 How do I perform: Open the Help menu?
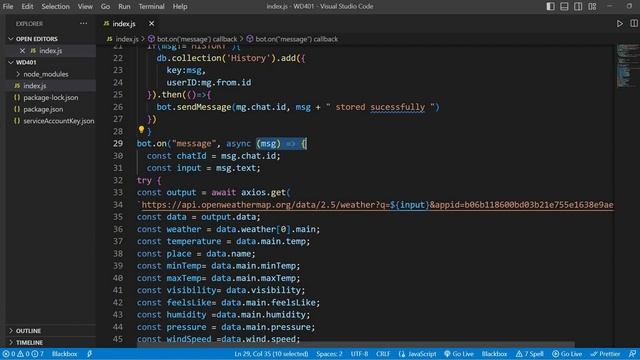[180, 7]
